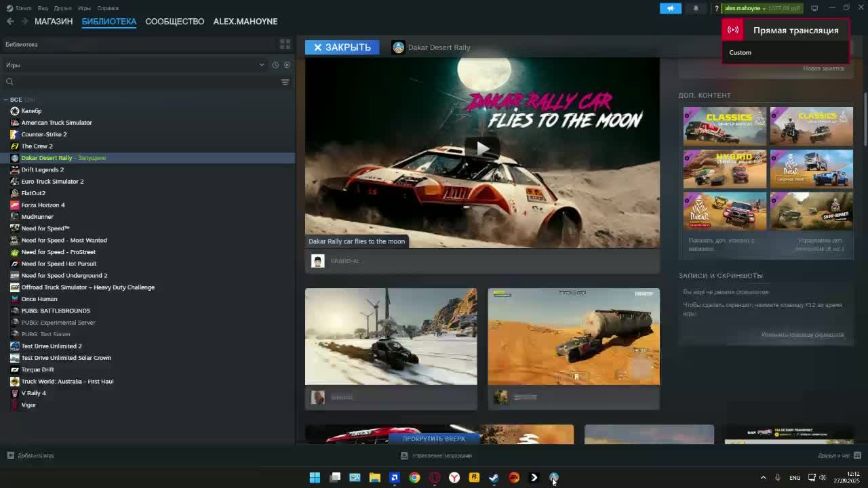The image size is (868, 488).
Task: Sort library by recent activity clock icon
Action: point(275,65)
